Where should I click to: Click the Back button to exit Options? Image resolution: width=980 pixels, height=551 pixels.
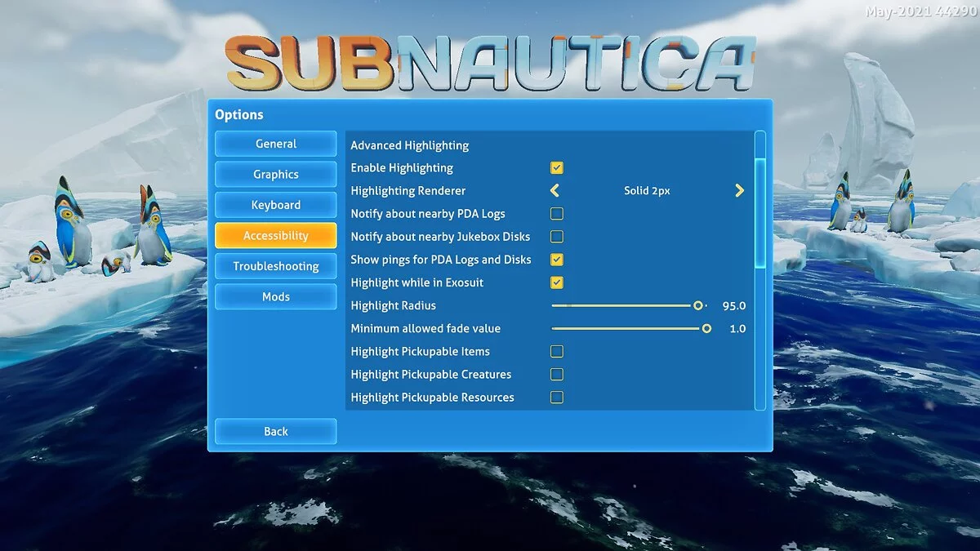(275, 431)
